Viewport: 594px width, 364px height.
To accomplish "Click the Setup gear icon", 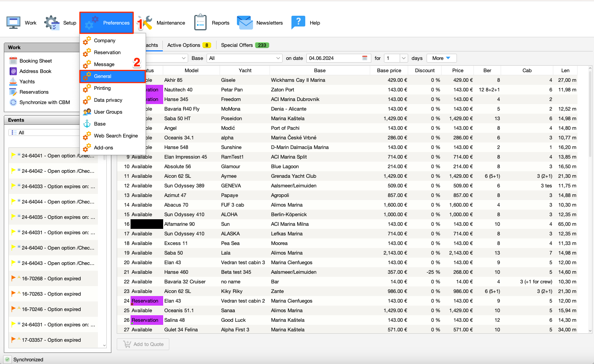I will [x=52, y=23].
